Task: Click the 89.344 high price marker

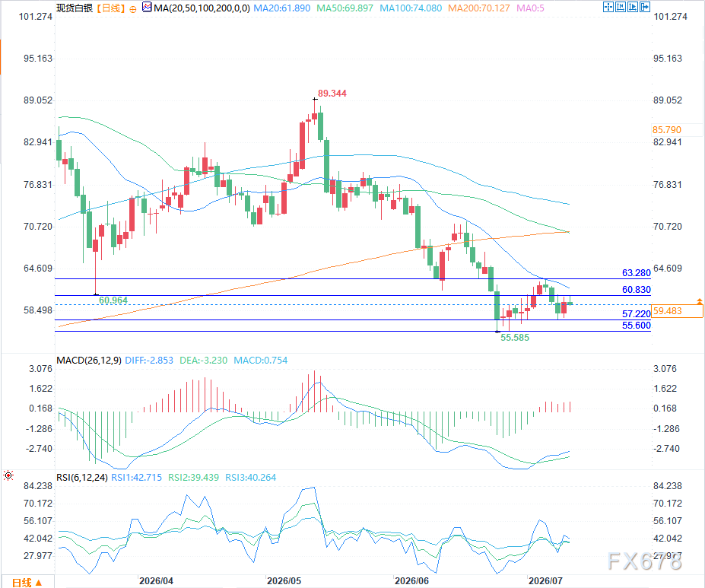Action: tap(332, 94)
